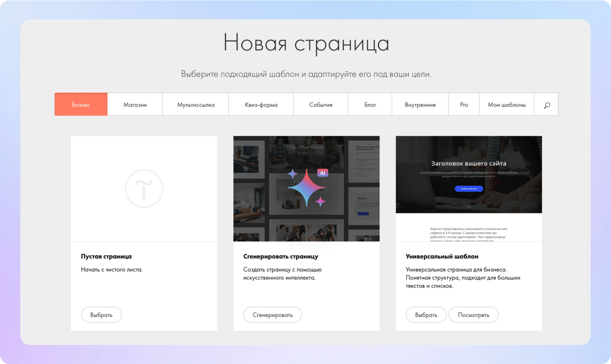Switch to the Pro tab
The image size is (611, 364).
pos(464,105)
